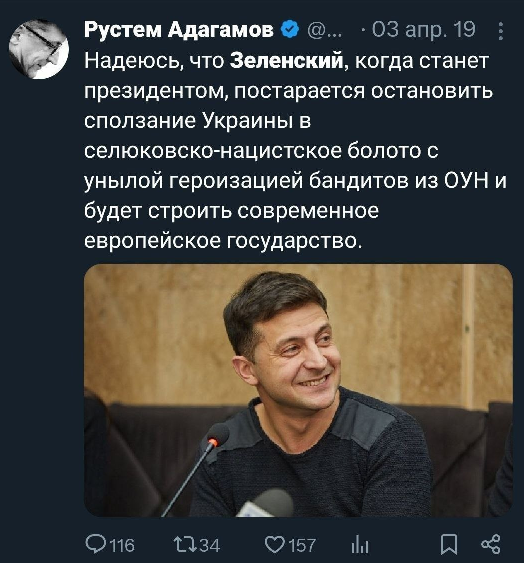Open the reply speech bubble icon

click(95, 544)
